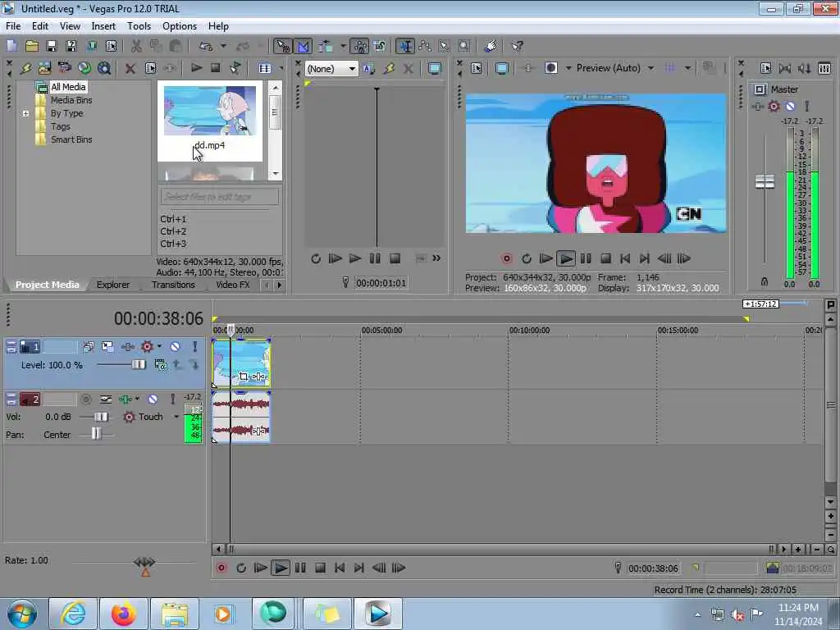Click the What's This help icon

517,46
